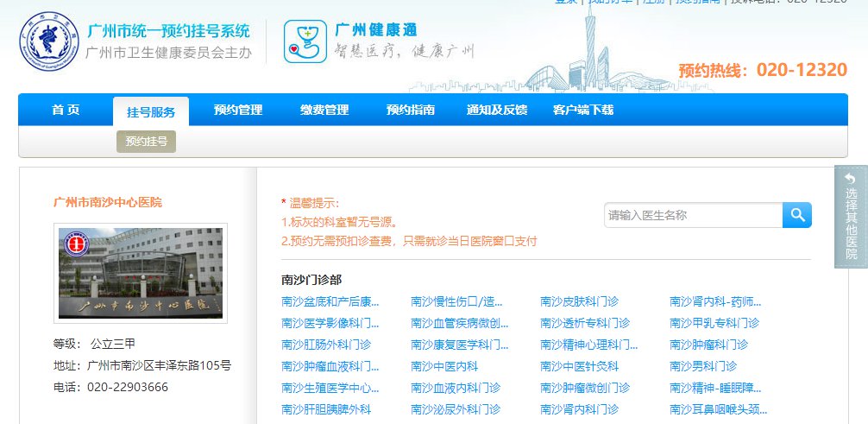
Task: Open the 预约管理 menu
Action: point(238,111)
